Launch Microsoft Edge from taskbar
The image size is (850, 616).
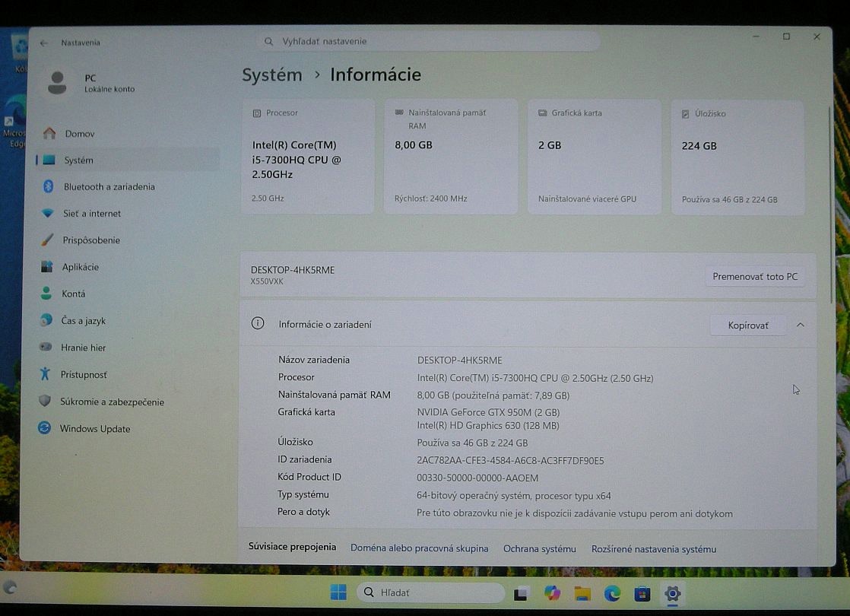click(613, 593)
